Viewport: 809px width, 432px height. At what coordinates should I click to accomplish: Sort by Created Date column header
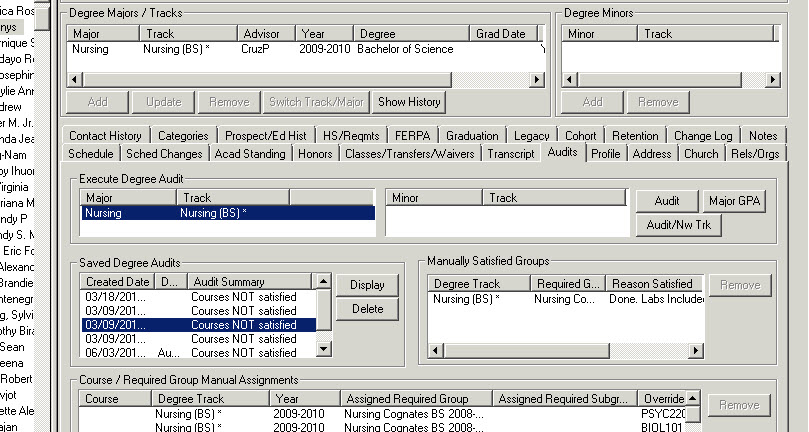[x=118, y=282]
